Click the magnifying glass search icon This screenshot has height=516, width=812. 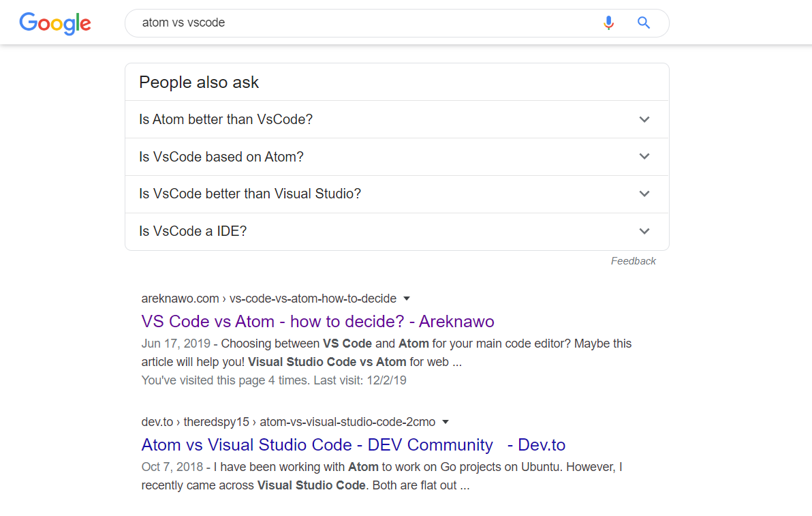click(644, 23)
